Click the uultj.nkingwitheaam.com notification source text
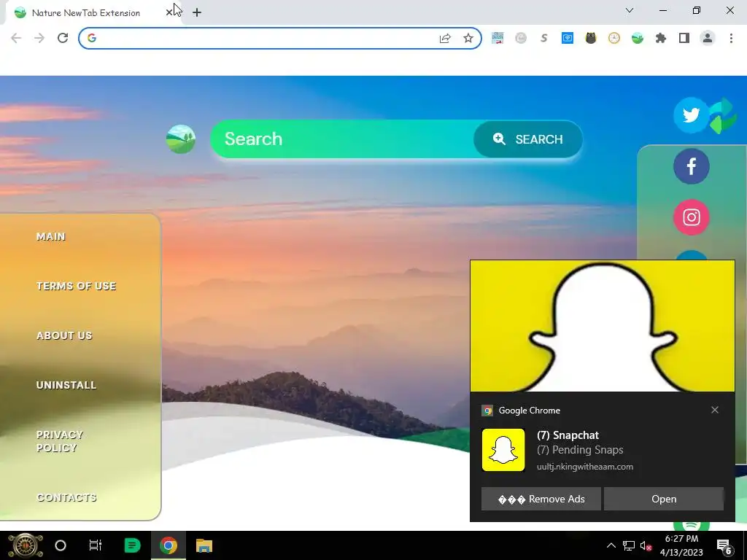Viewport: 747px width, 560px height. (x=585, y=467)
